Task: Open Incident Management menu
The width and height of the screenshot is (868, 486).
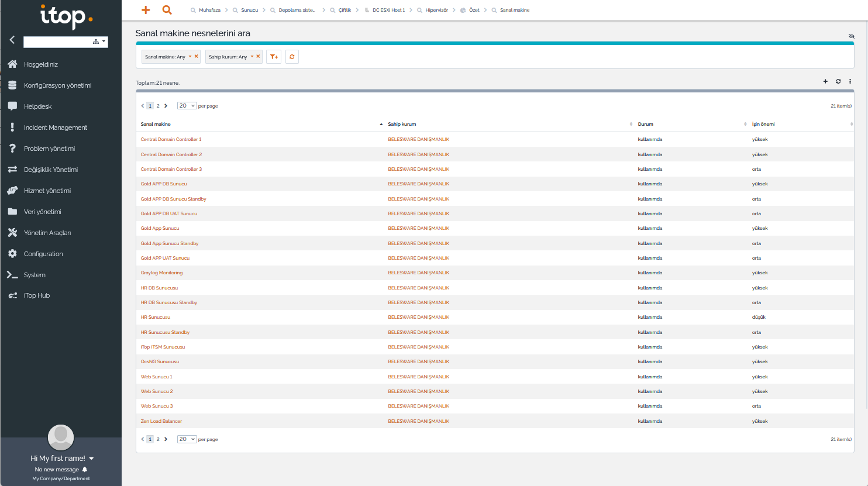Action: [56, 127]
